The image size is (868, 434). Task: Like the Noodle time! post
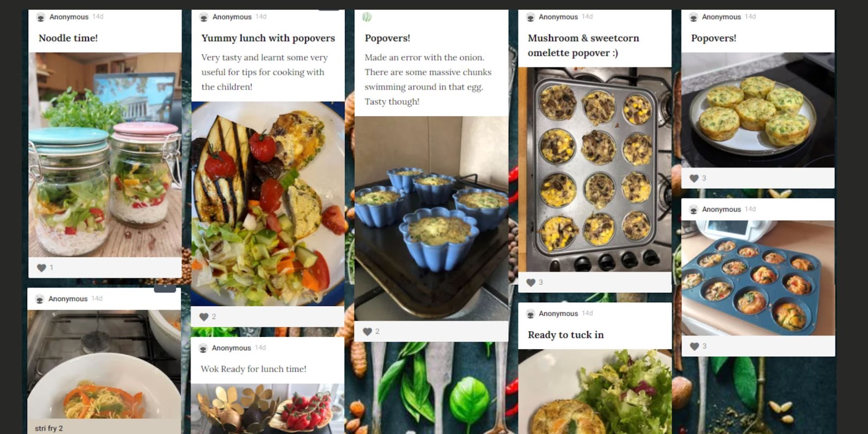pos(41,267)
